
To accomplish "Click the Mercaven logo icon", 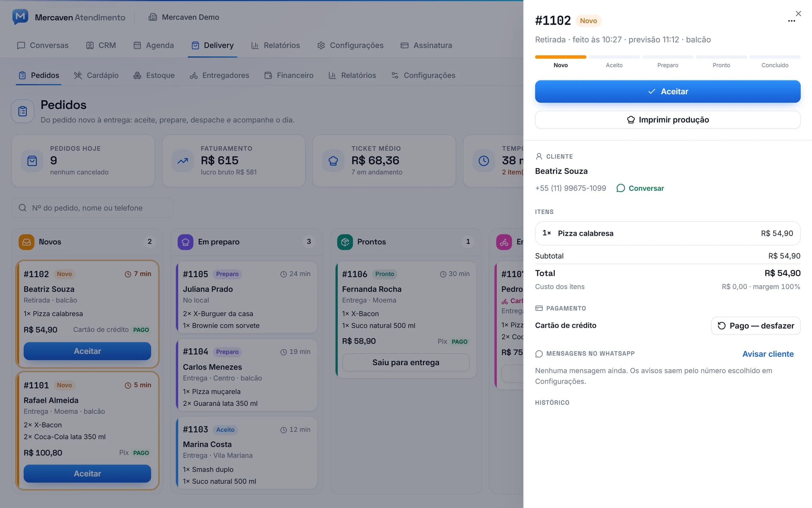I will [x=20, y=17].
